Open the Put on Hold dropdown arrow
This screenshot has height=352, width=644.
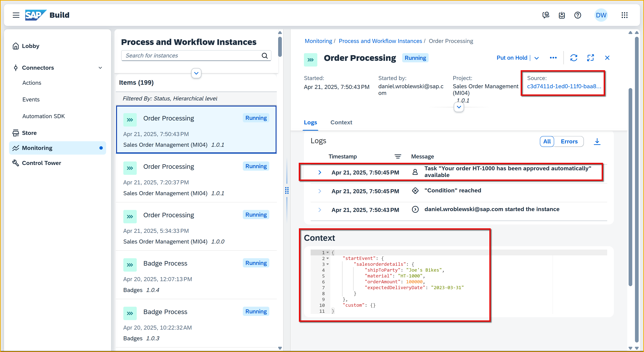[x=537, y=58]
